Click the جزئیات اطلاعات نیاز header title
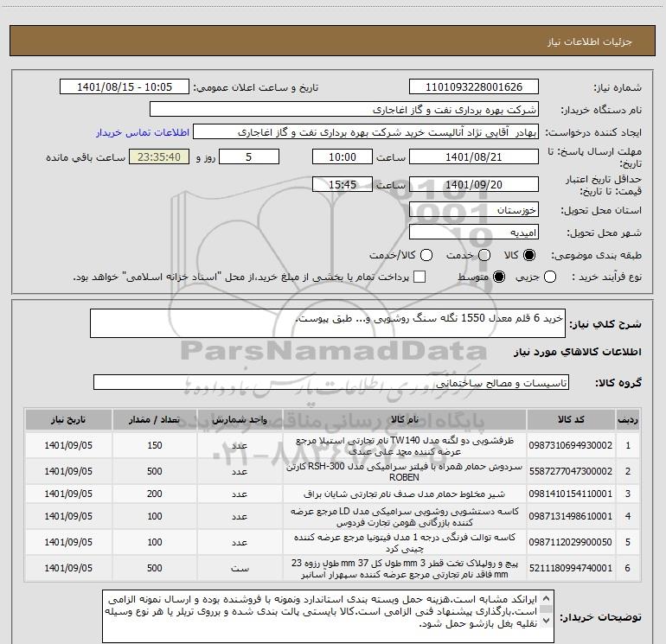This screenshot has width=666, height=644. tap(590, 41)
